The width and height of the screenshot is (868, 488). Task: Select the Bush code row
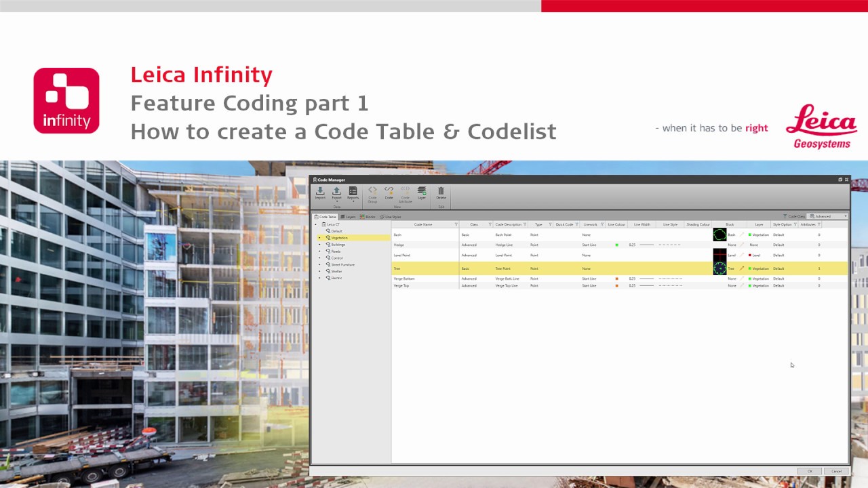pyautogui.click(x=620, y=235)
